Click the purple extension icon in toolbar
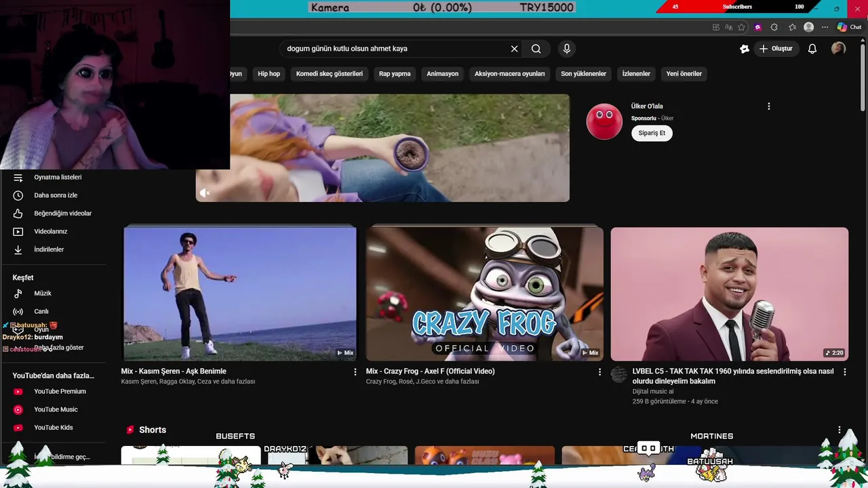Image resolution: width=868 pixels, height=488 pixels. (757, 27)
